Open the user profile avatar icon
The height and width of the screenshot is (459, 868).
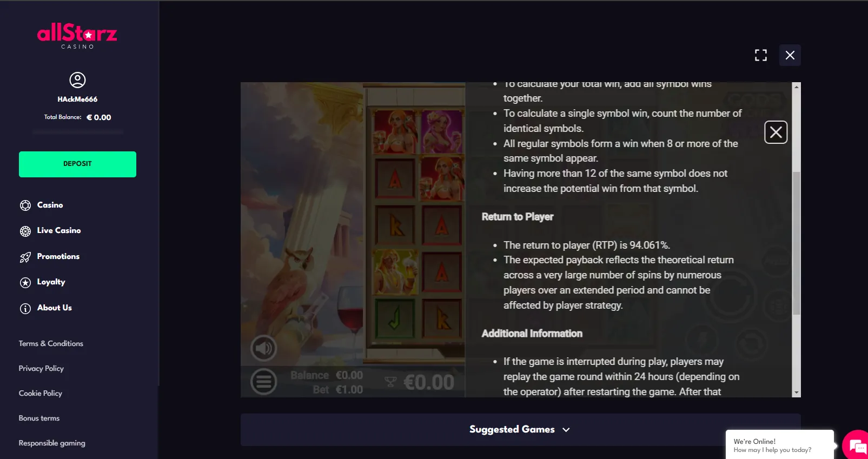pyautogui.click(x=78, y=80)
